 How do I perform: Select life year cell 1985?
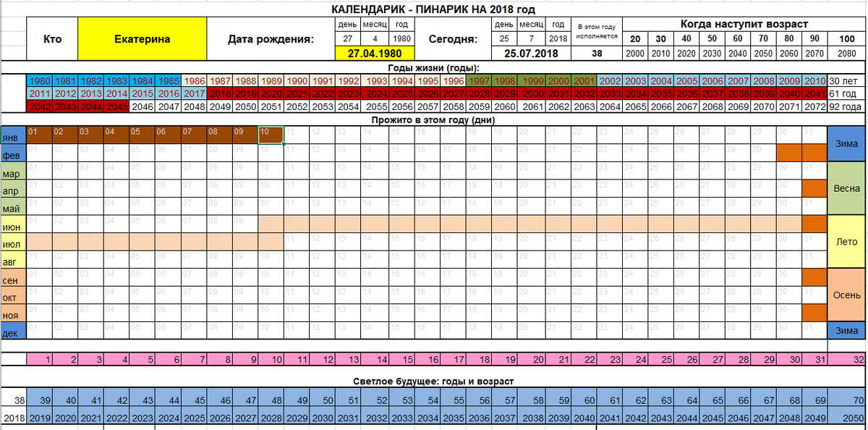coord(167,81)
